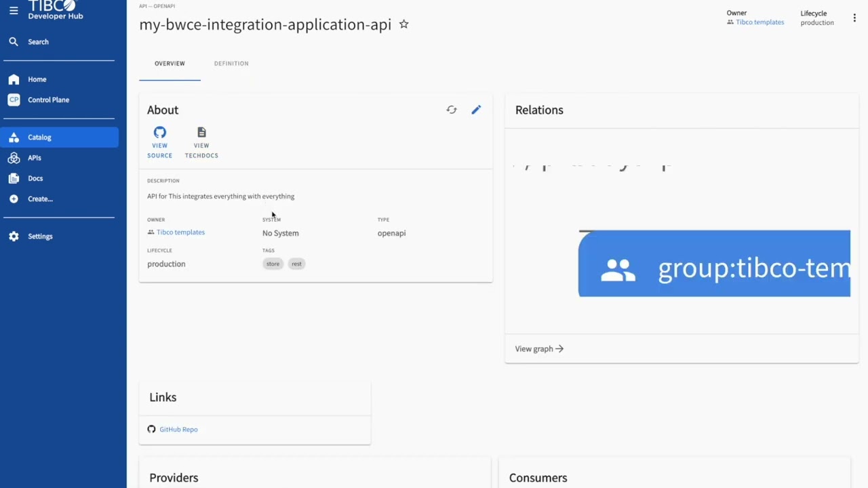Click the description text about integration
The height and width of the screenshot is (488, 868).
(x=220, y=197)
